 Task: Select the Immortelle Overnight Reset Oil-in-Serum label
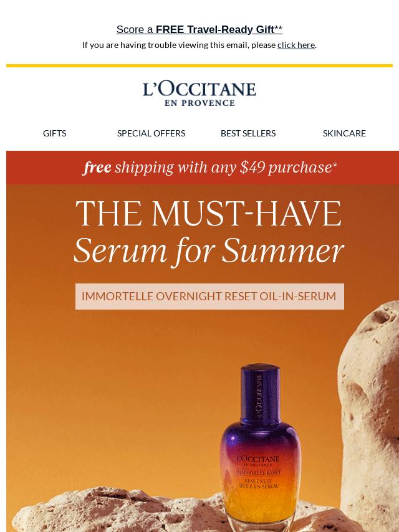209,296
